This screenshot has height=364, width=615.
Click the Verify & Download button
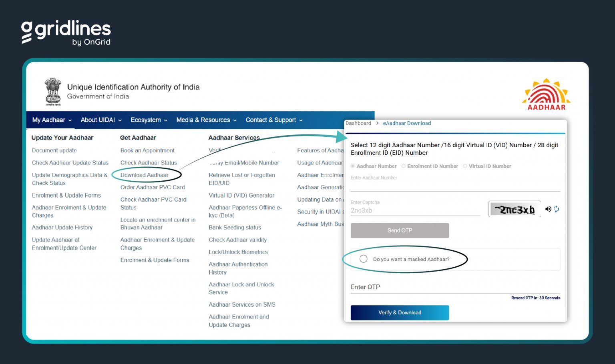click(x=400, y=312)
